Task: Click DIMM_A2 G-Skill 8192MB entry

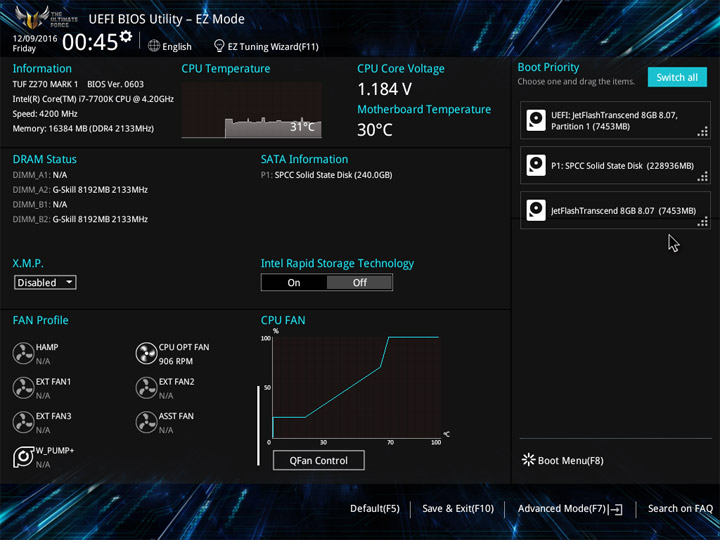Action: [x=80, y=190]
